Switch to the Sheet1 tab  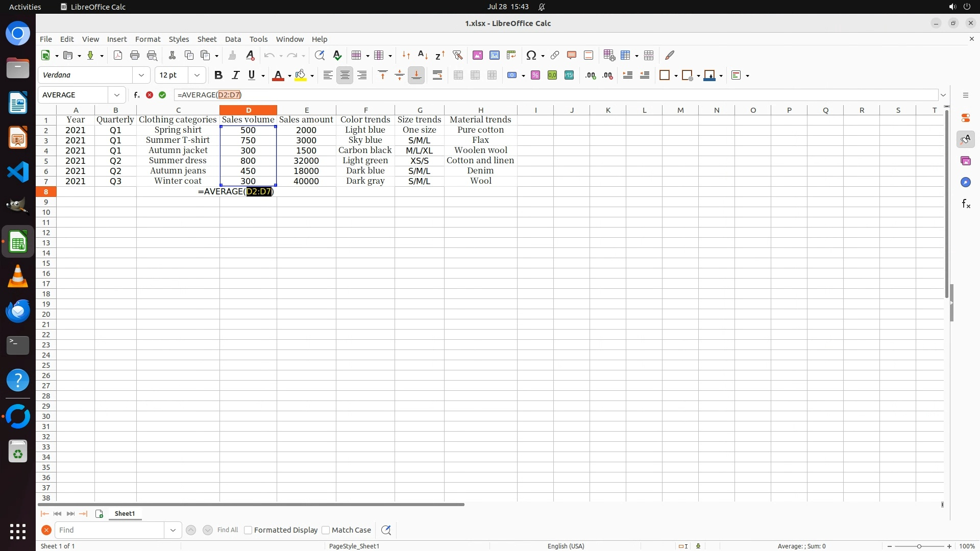click(125, 514)
